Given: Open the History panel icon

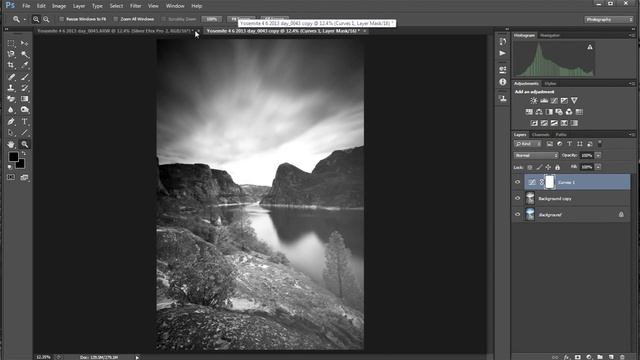Looking at the screenshot, I should click(x=502, y=42).
